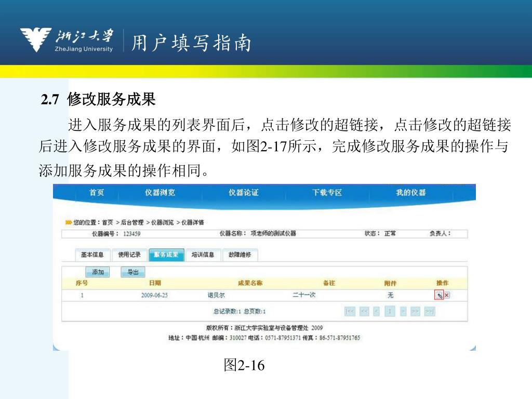This screenshot has width=532, height=399.
Task: Click the 无 attachment cell
Action: [x=391, y=295]
